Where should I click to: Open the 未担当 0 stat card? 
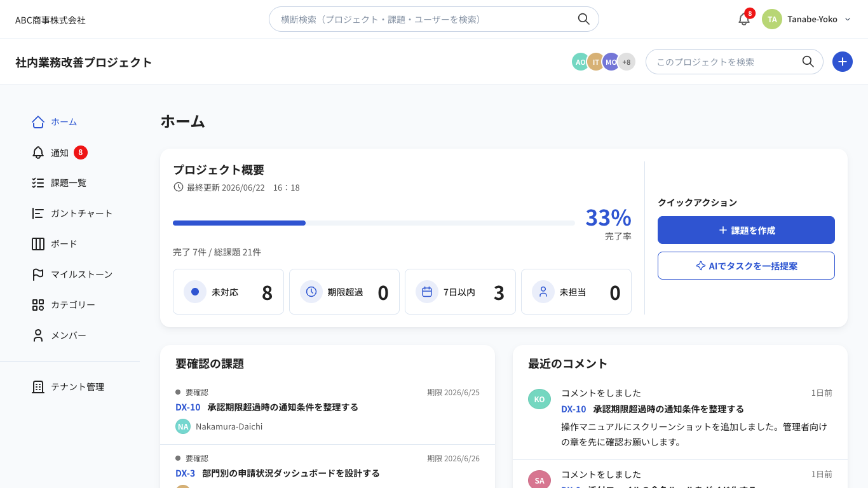(x=576, y=292)
